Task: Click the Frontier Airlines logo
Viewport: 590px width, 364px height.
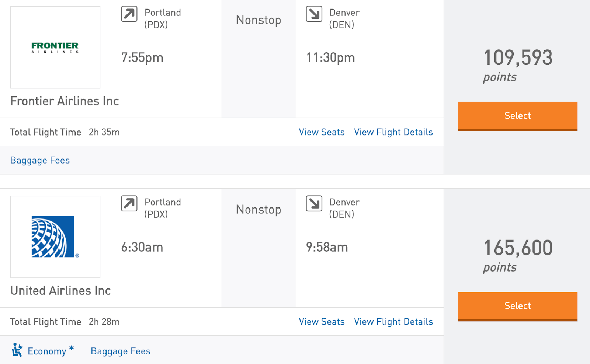Action: click(x=55, y=47)
